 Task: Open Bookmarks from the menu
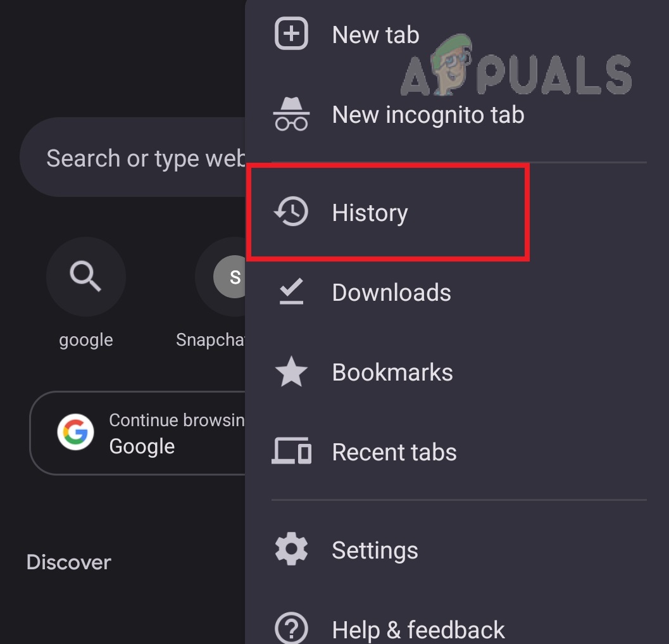tap(392, 372)
